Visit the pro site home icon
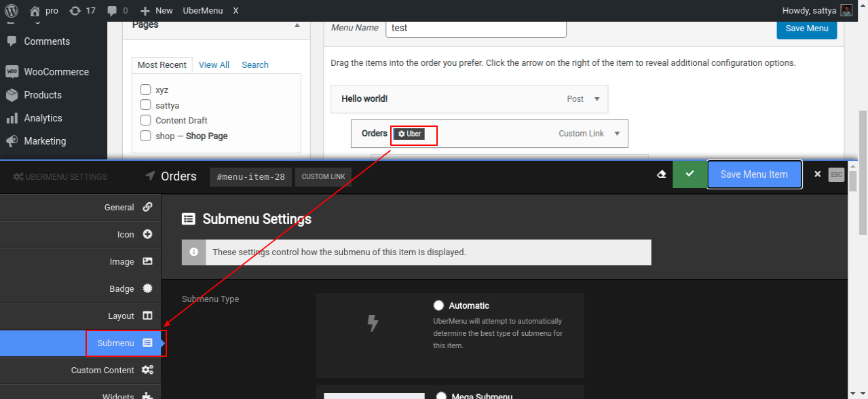The width and height of the screenshot is (868, 399). pyautogui.click(x=35, y=10)
